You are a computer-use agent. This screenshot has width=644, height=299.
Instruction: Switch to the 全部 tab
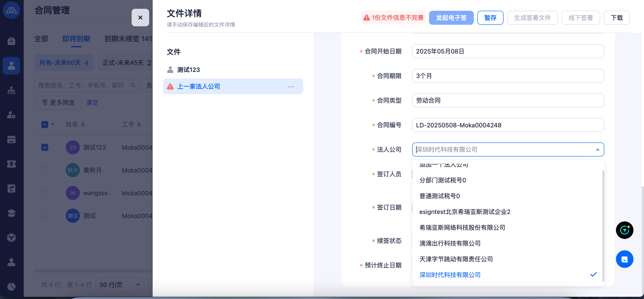[x=41, y=39]
